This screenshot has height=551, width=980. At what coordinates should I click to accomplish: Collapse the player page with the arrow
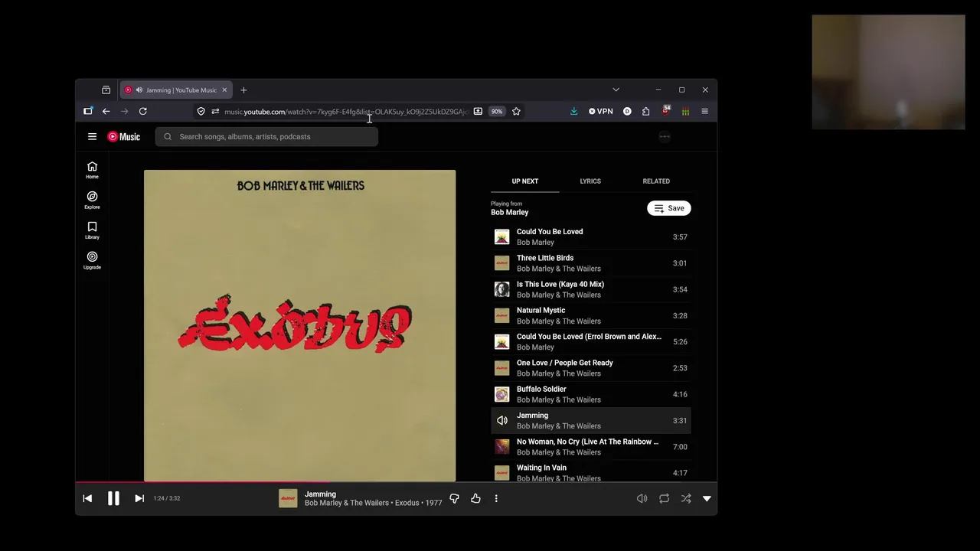coord(707,498)
